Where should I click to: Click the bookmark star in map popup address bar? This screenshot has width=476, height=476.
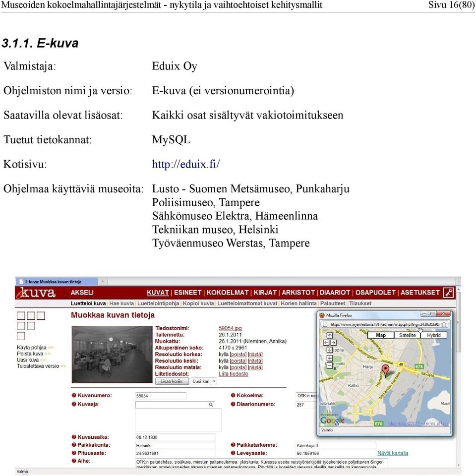444,324
